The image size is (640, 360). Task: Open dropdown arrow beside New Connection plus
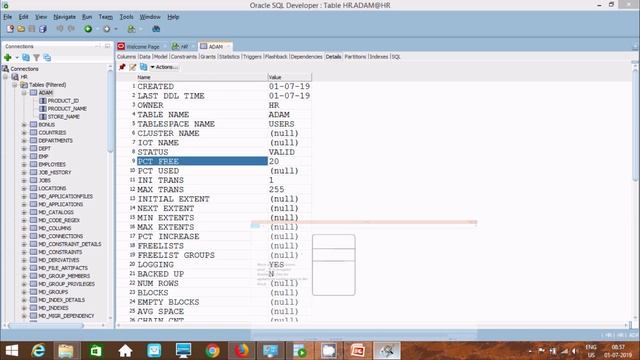pyautogui.click(x=17, y=58)
